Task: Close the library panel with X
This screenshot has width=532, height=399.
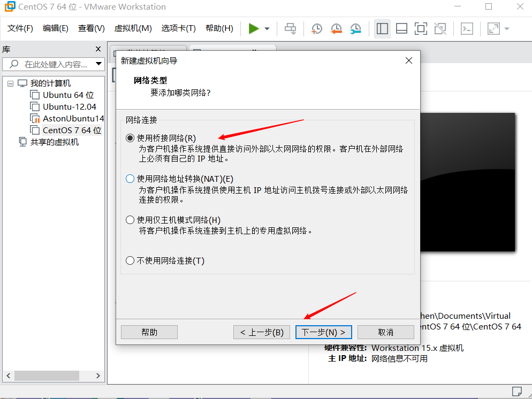Action: point(98,49)
